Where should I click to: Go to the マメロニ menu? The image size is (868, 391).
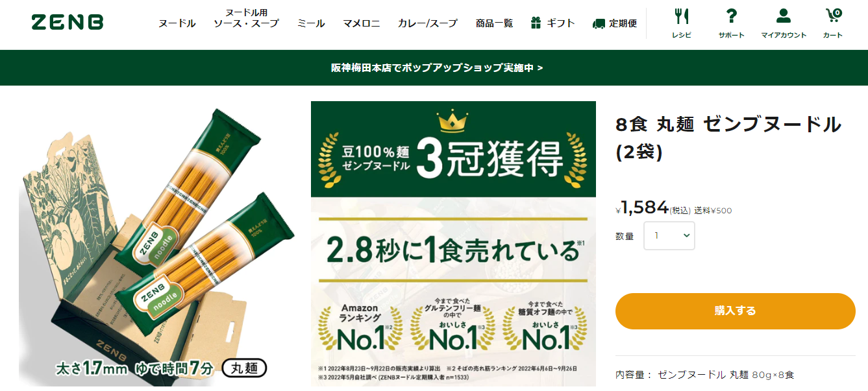tap(362, 23)
